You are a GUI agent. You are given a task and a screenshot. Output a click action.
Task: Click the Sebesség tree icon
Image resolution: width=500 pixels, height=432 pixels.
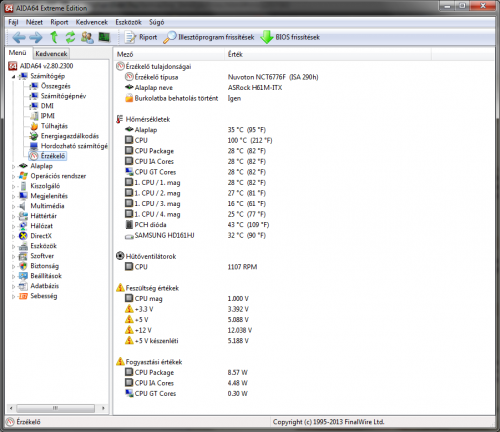[x=23, y=296]
